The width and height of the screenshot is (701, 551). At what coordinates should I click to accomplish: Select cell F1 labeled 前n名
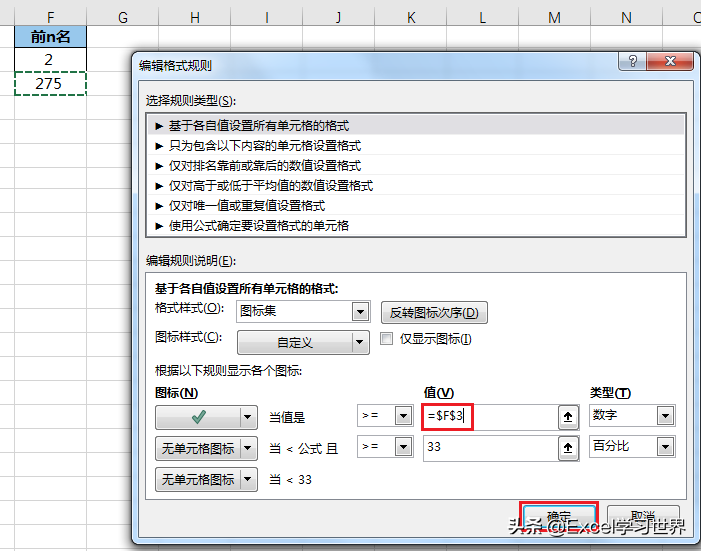coord(51,37)
